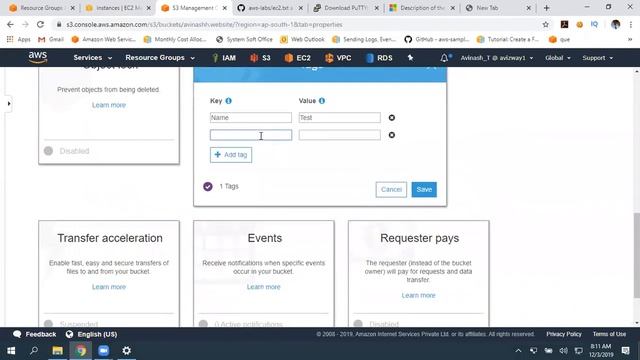Viewport: 640px width, 360px height.
Task: Open the Resource Groups dropdown
Action: [x=160, y=58]
